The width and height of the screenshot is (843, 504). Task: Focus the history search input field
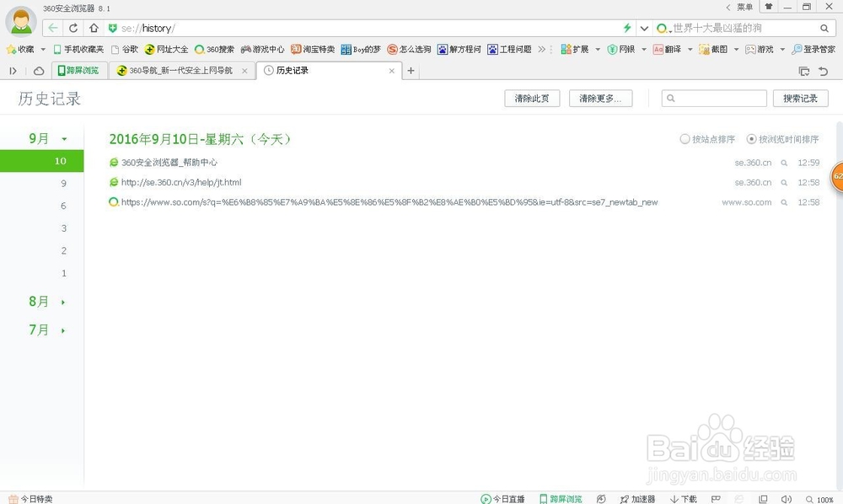[x=714, y=99]
